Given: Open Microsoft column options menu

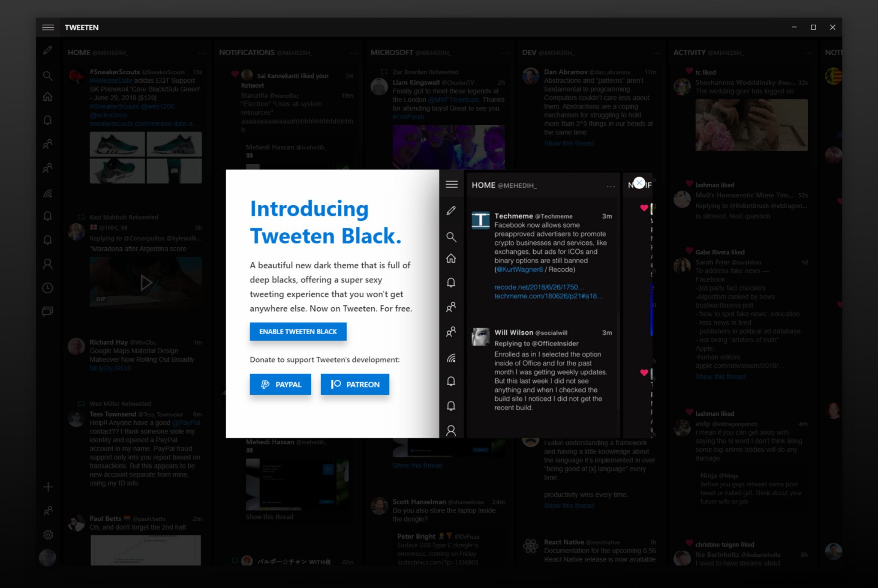Looking at the screenshot, I should click(x=505, y=53).
